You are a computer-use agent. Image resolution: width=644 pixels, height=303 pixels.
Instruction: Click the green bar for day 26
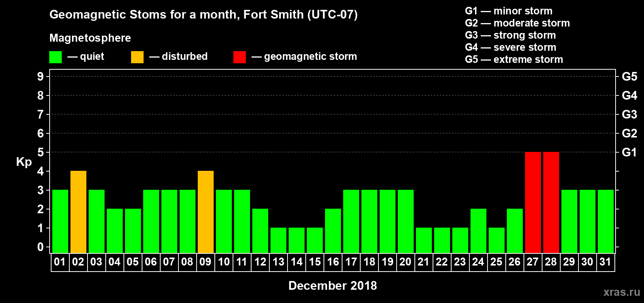(x=515, y=231)
